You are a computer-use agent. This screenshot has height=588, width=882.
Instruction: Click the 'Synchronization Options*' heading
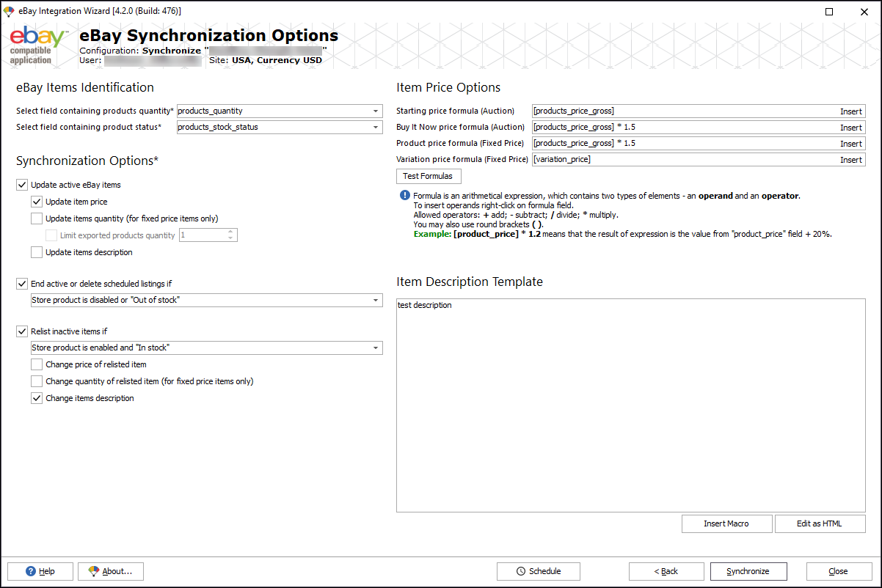(x=87, y=161)
